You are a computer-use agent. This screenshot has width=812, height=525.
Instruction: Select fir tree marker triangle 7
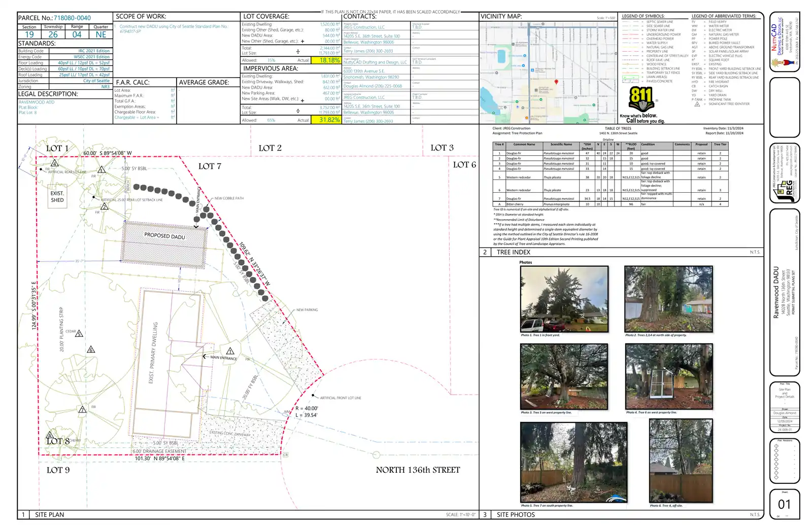pos(82,409)
